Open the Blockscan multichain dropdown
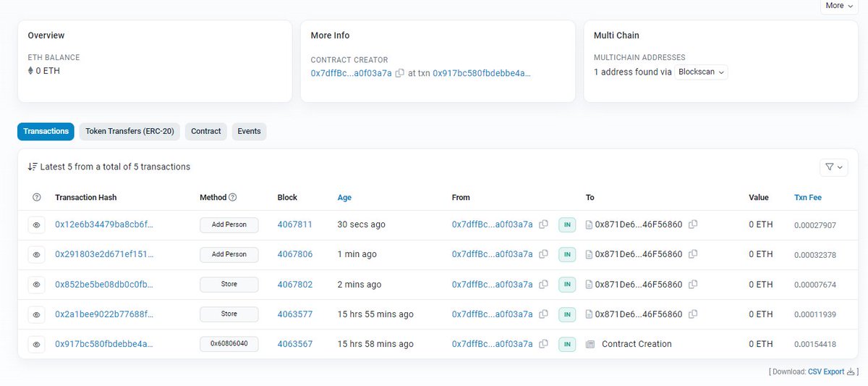Image resolution: width=868 pixels, height=386 pixels. pyautogui.click(x=702, y=72)
